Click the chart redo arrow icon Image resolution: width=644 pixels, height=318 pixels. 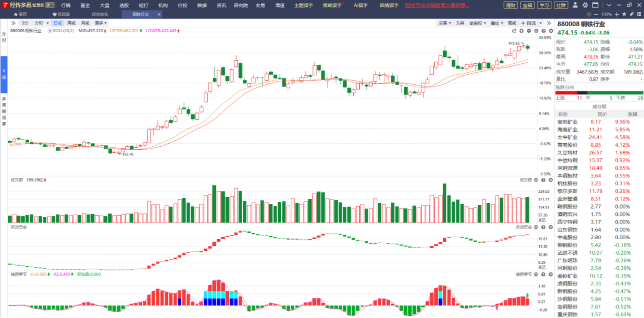pos(514,31)
